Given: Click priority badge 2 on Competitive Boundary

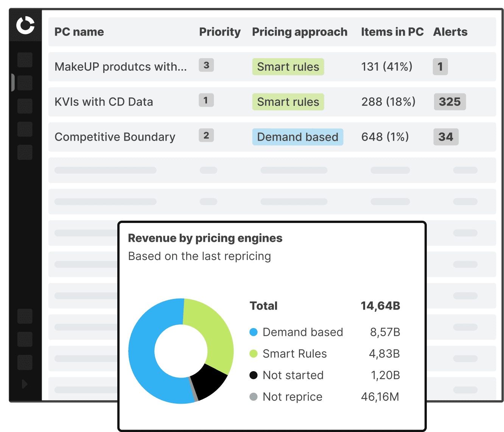Looking at the screenshot, I should click(206, 135).
